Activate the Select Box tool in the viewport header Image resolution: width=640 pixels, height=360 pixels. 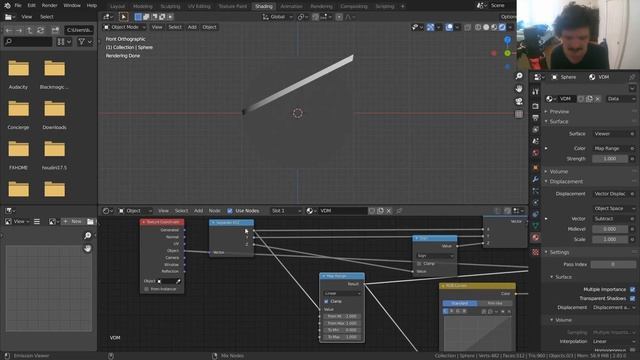(x=123, y=17)
